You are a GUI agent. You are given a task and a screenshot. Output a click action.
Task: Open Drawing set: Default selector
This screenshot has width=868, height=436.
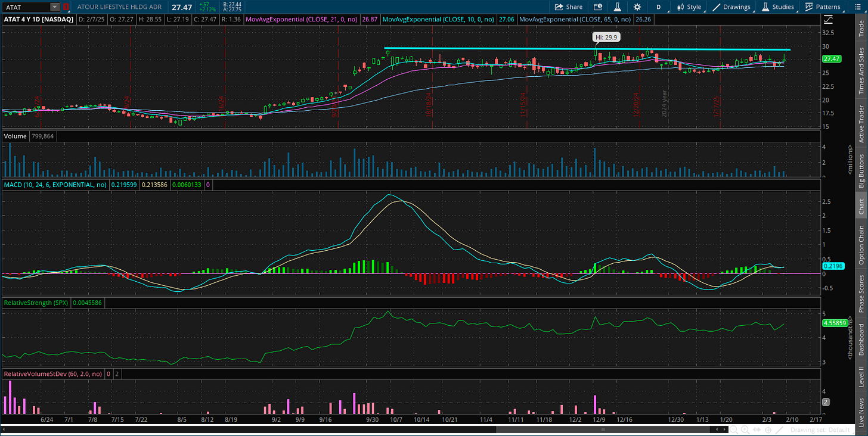(x=820, y=429)
